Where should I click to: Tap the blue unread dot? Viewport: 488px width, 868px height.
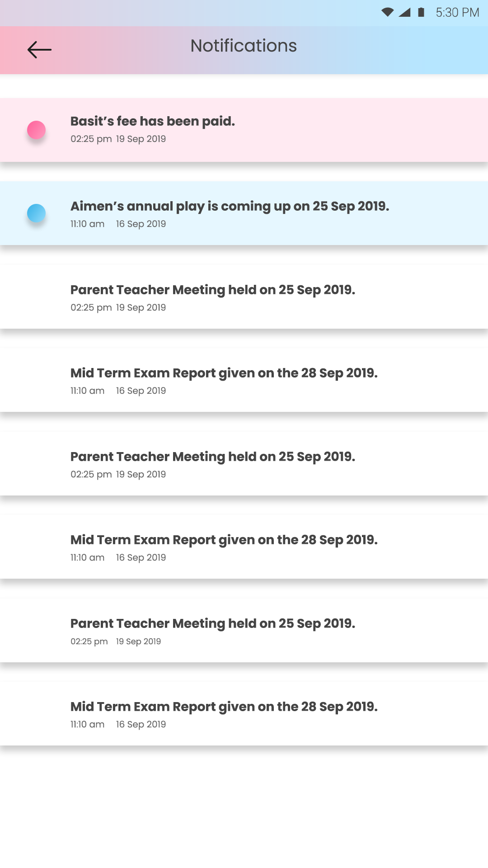37,213
